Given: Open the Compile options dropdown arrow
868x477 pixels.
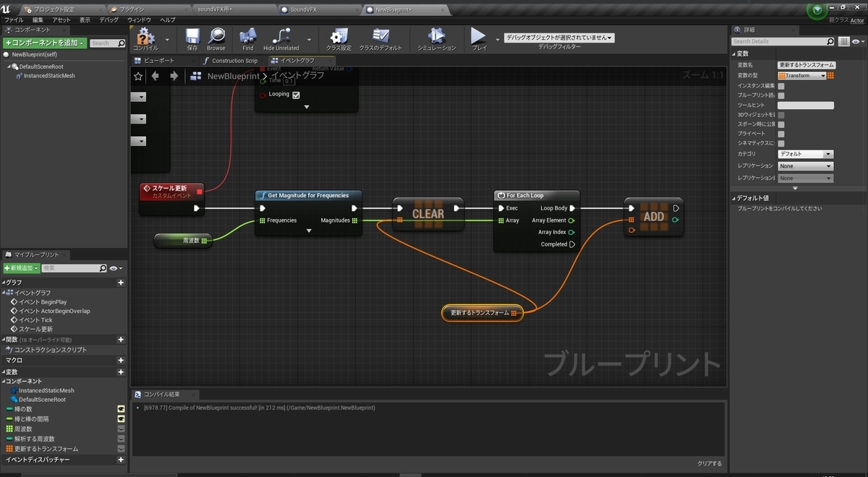Looking at the screenshot, I should [x=167, y=40].
